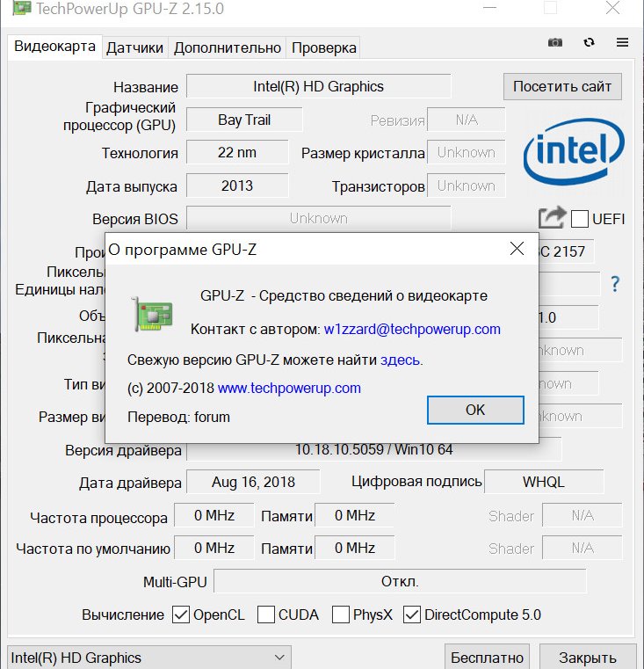Open the hamburger menu icon
Image resolution: width=644 pixels, height=669 pixels.
pyautogui.click(x=622, y=42)
